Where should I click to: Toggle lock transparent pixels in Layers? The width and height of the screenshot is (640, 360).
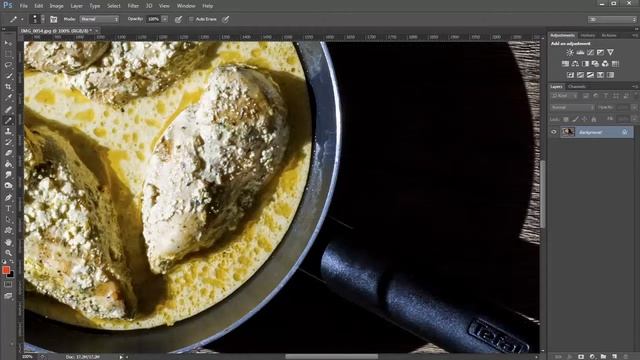566,119
